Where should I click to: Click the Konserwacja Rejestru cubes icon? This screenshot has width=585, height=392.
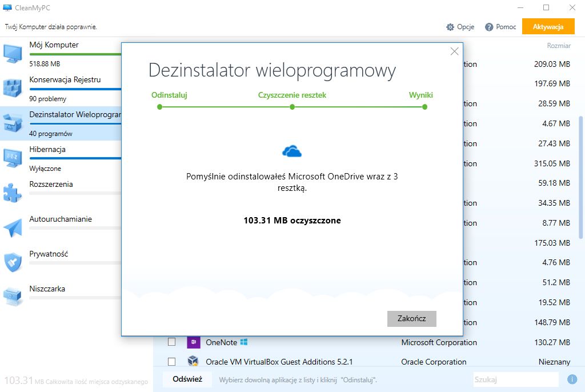point(13,89)
